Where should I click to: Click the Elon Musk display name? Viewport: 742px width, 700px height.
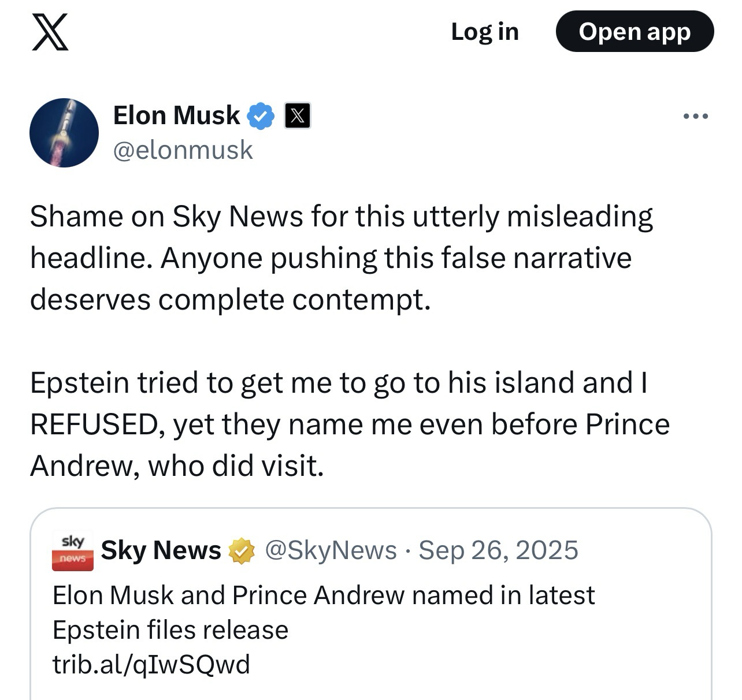click(x=176, y=116)
